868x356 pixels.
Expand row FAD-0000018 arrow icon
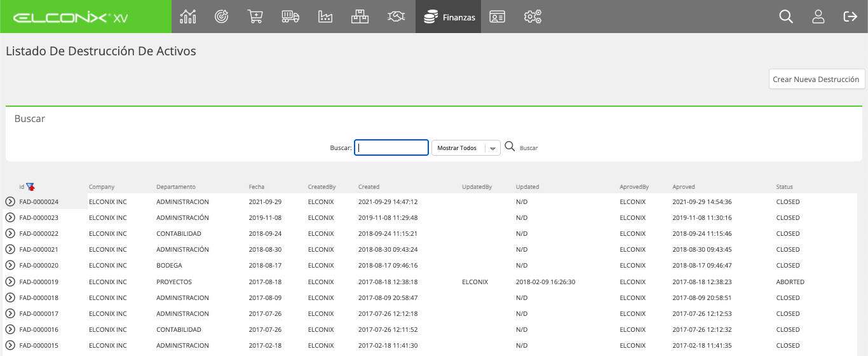point(10,298)
